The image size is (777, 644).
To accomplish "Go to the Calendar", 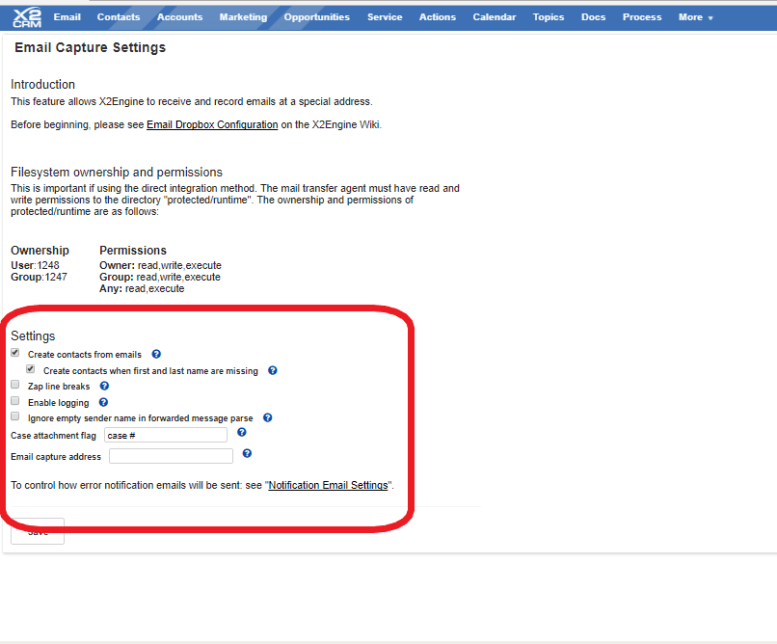I will tap(494, 17).
